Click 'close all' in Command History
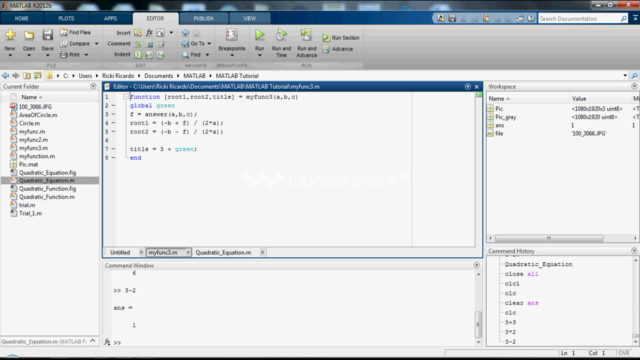 pos(521,274)
